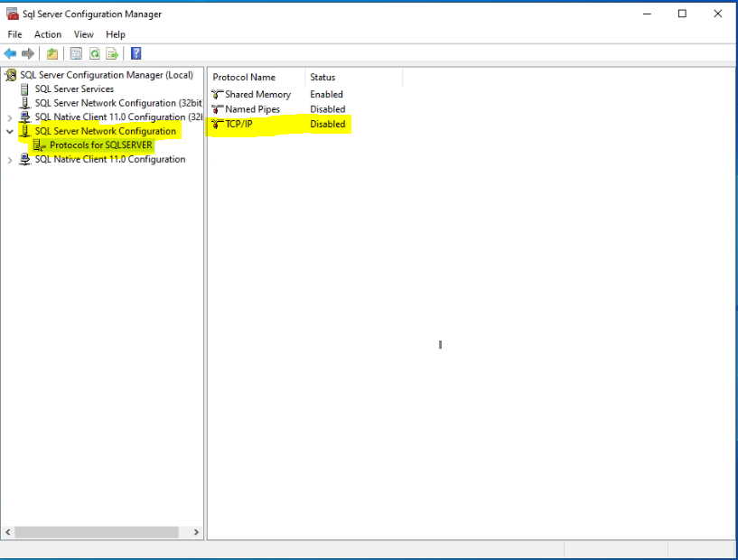Select the bottom SQL Native Client 11.0 Configuration label
Image resolution: width=738 pixels, height=560 pixels.
pyautogui.click(x=110, y=160)
